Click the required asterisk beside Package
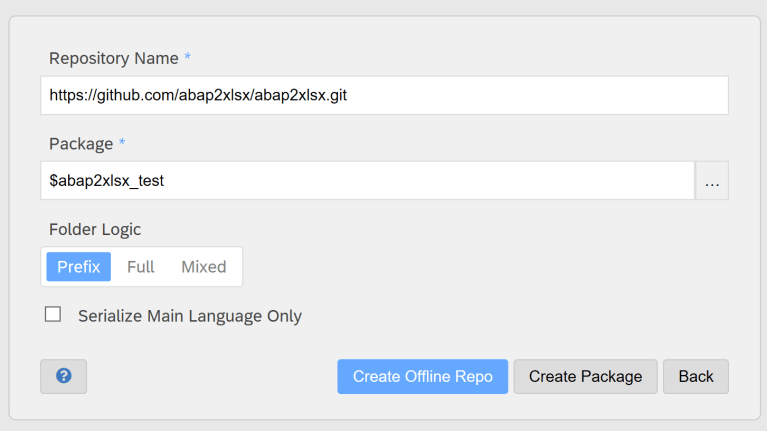Viewport: 767px width, 431px height. tap(122, 144)
